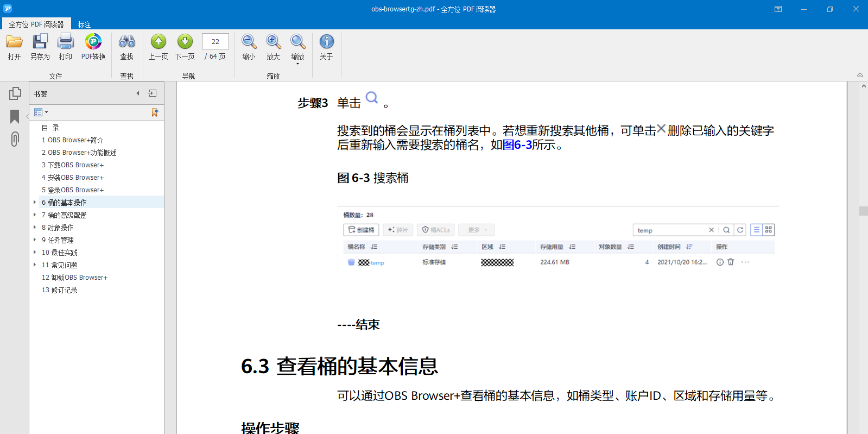Go to next page with 下一页
868x434 pixels.
185,42
